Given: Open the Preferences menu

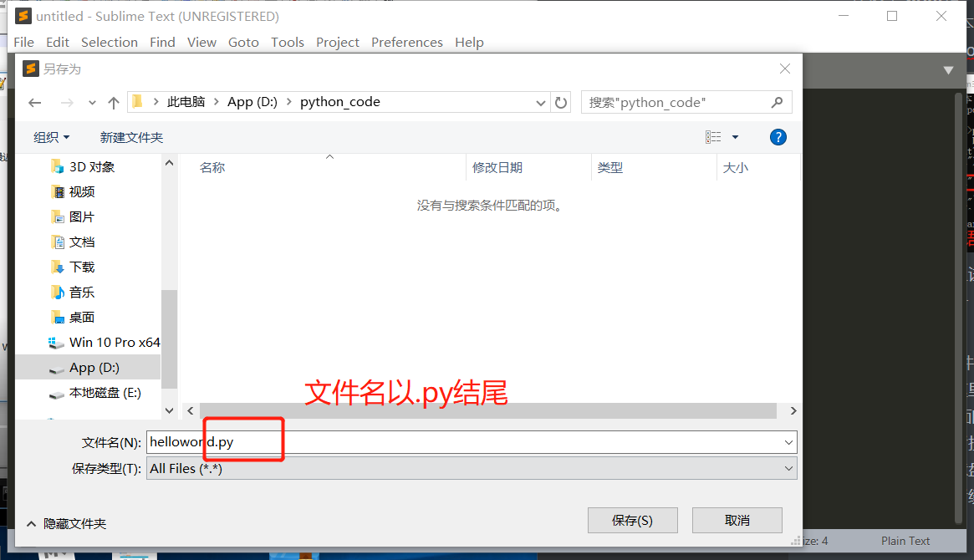Looking at the screenshot, I should (x=407, y=43).
